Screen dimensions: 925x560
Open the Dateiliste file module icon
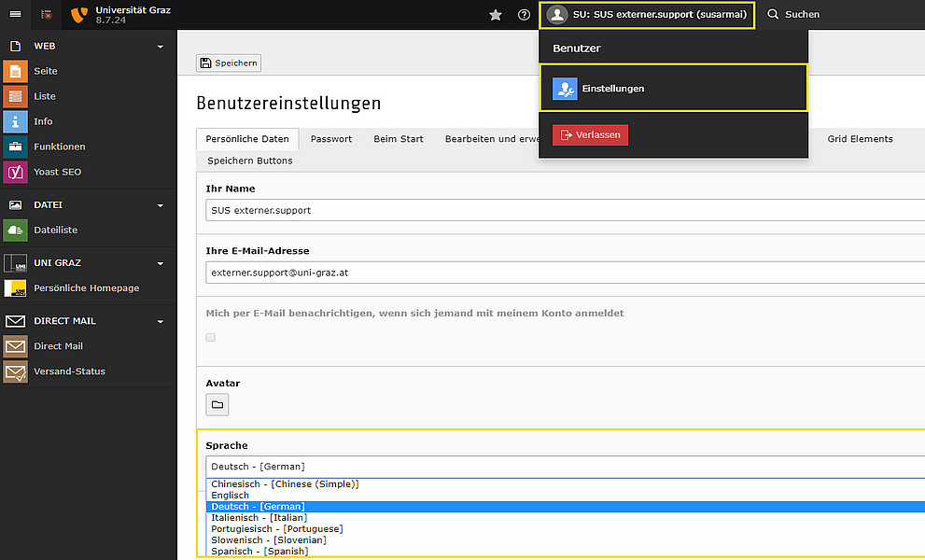click(x=15, y=231)
